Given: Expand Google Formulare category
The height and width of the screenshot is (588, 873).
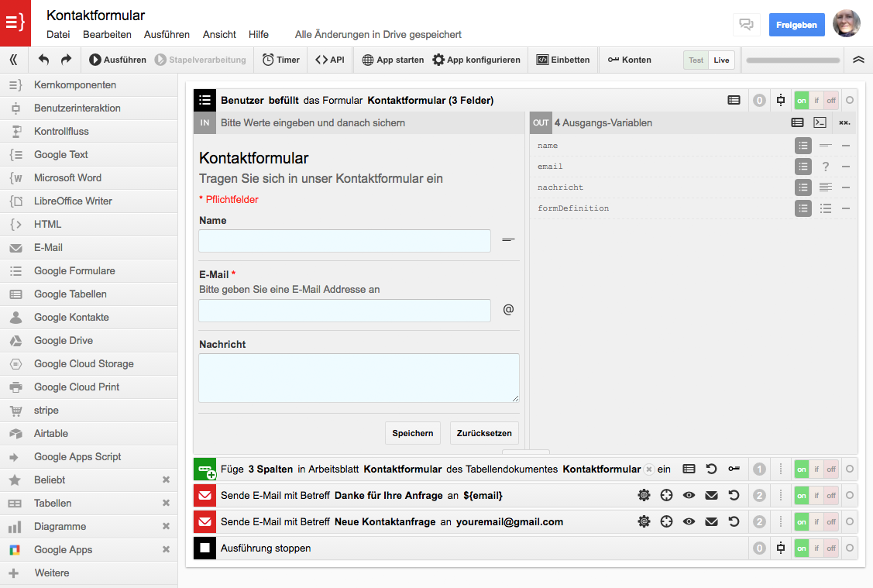Looking at the screenshot, I should point(88,270).
